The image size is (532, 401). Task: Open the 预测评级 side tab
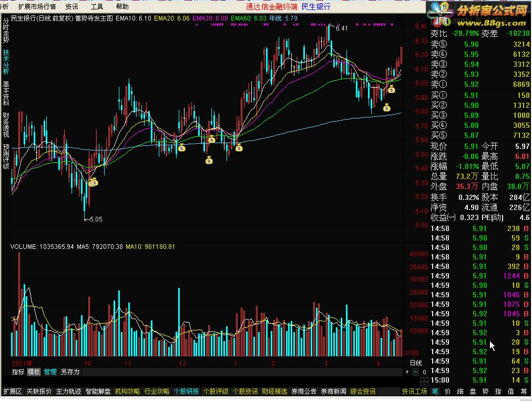pos(6,156)
